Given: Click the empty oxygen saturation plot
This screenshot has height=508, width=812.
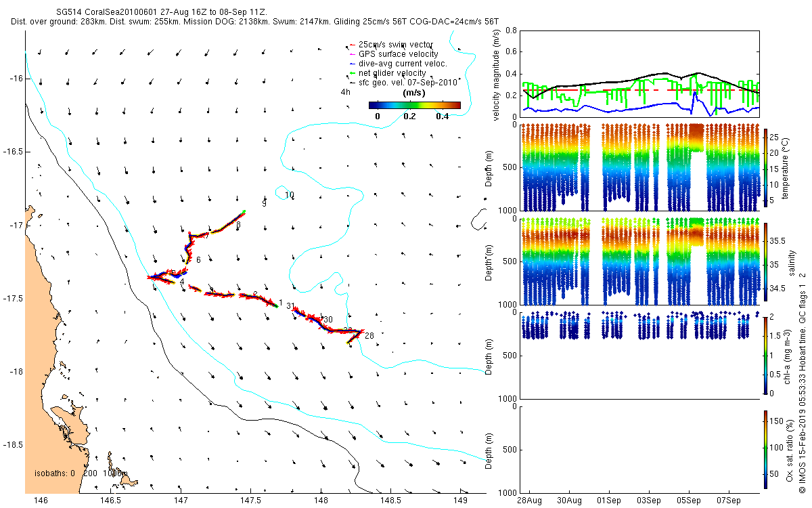Looking at the screenshot, I should 637,448.
